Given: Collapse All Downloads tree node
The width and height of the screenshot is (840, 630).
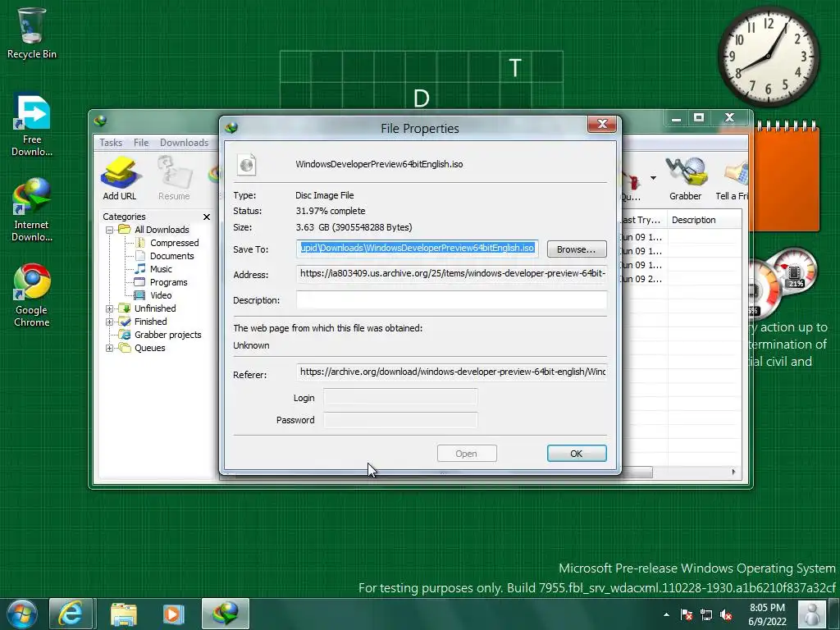Looking at the screenshot, I should click(109, 230).
